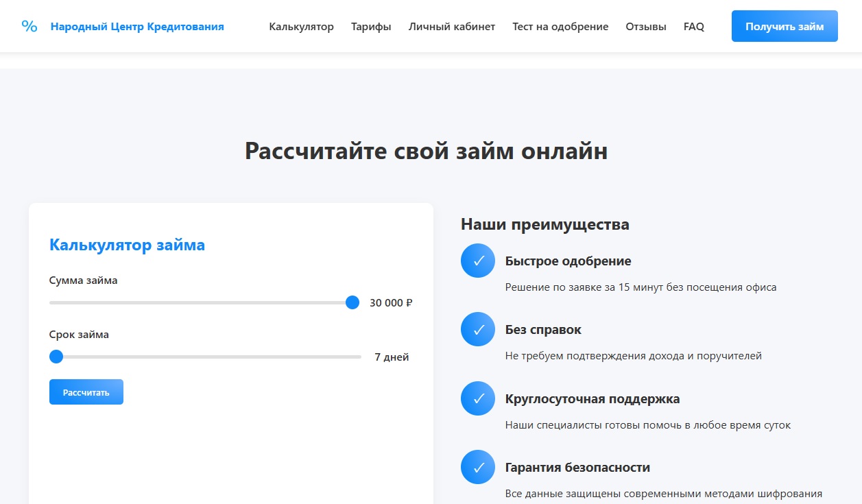
Task: Open the Отзывы page link
Action: point(645,27)
